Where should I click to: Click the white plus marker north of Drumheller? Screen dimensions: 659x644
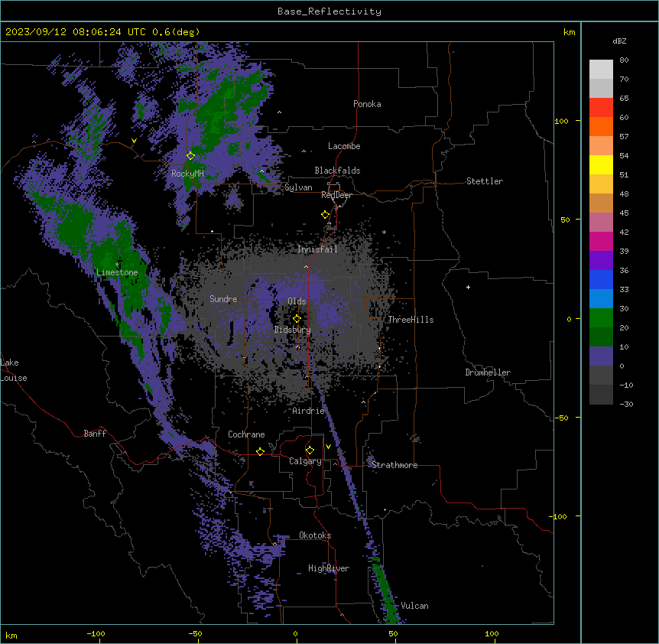pyautogui.click(x=468, y=287)
